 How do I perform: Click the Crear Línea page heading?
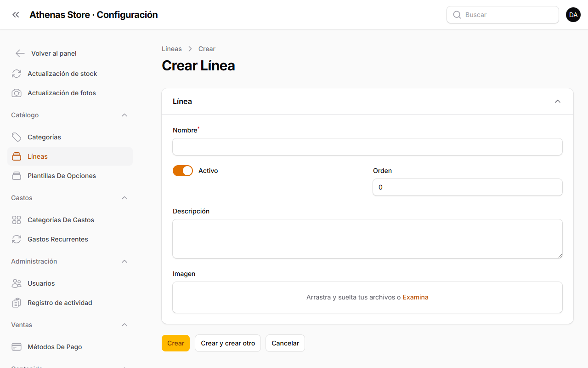(x=198, y=66)
